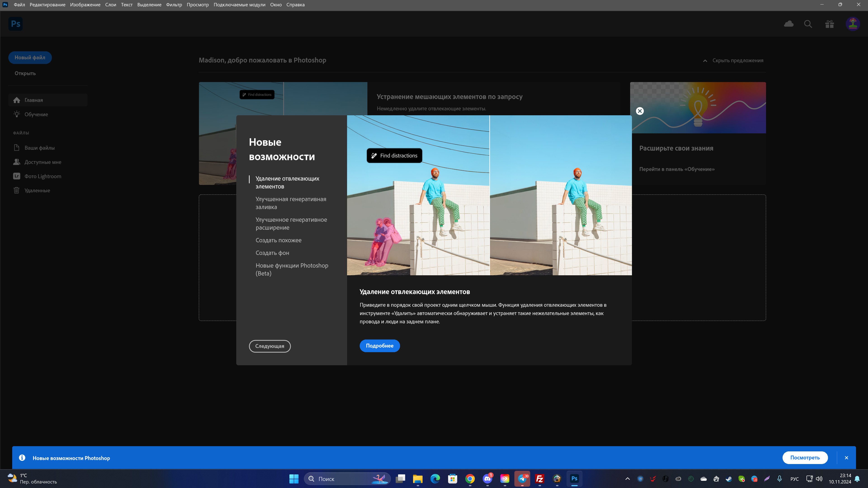
Task: Open Task View on the taskbar
Action: 400,479
